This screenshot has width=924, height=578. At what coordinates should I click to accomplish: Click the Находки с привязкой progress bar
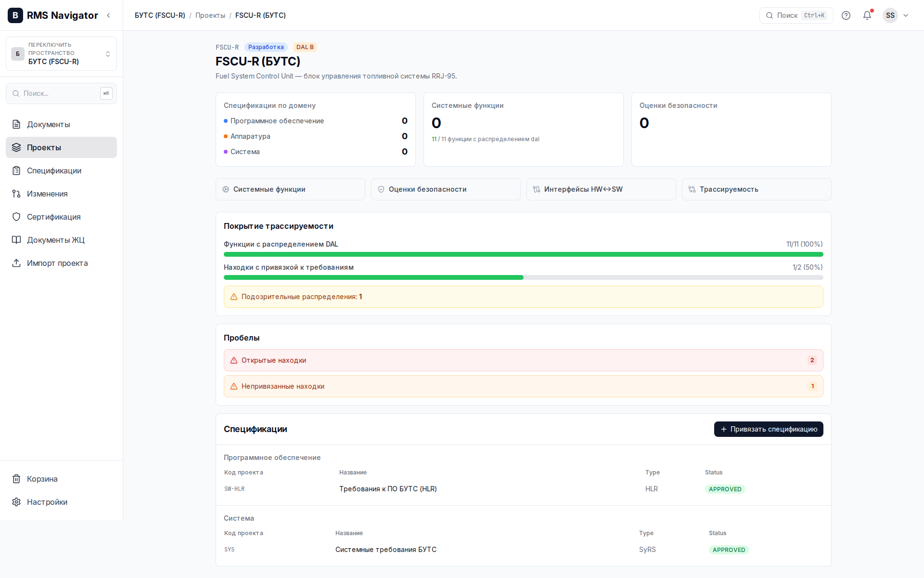tap(524, 277)
